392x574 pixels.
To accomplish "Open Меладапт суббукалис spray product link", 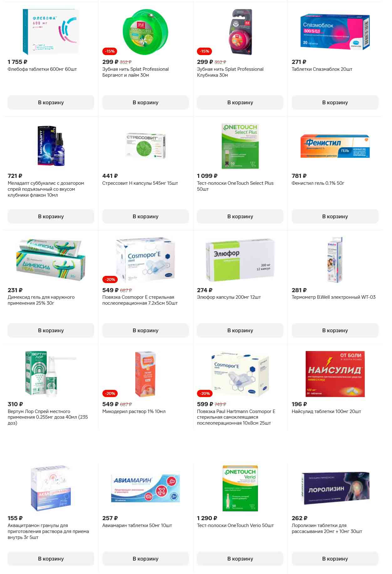I will click(x=46, y=189).
